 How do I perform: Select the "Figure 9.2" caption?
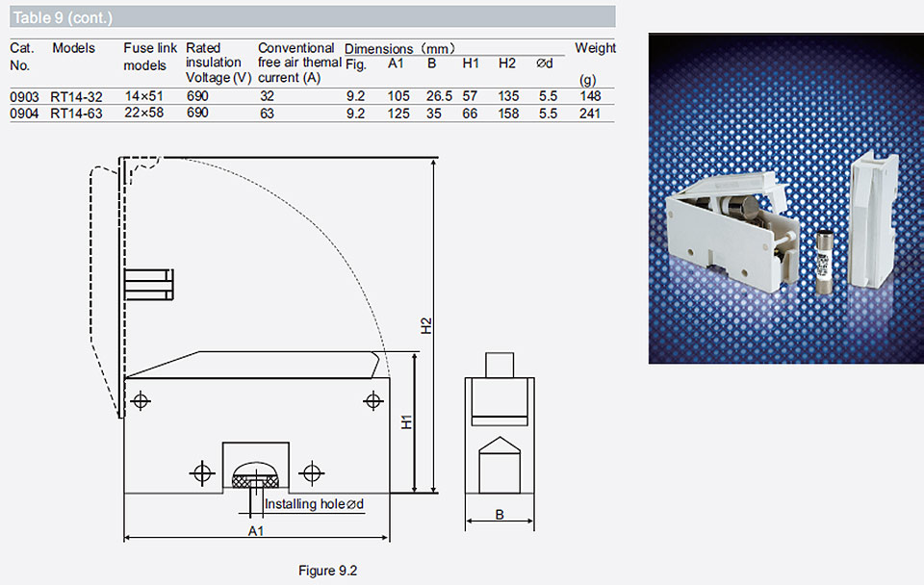point(327,571)
